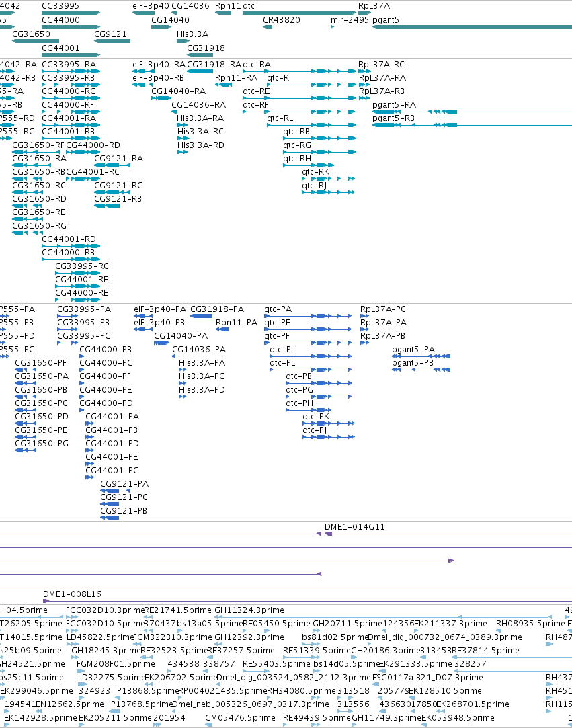The image size is (572, 728).
Task: Click EST GM05476.5prime
Action: click(241, 717)
